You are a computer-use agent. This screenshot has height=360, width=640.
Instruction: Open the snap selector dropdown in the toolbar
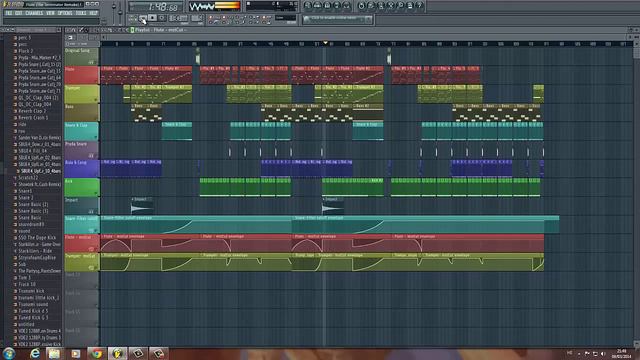285,18
